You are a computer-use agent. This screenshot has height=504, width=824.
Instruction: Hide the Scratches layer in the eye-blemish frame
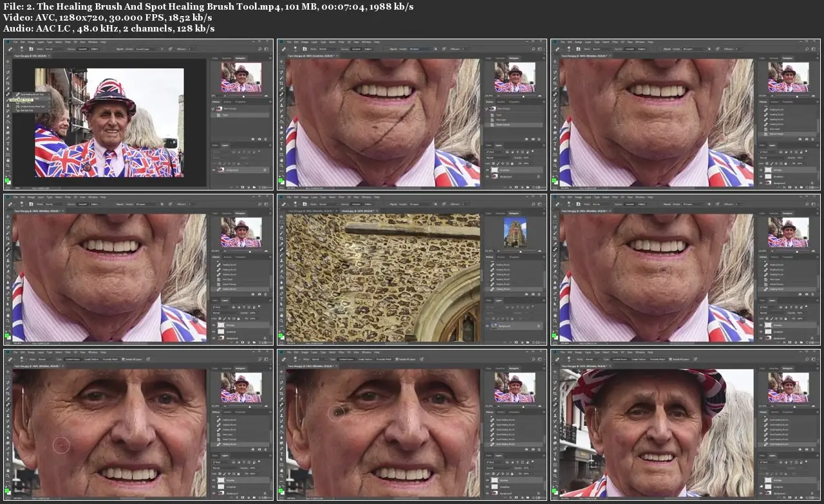[x=488, y=488]
